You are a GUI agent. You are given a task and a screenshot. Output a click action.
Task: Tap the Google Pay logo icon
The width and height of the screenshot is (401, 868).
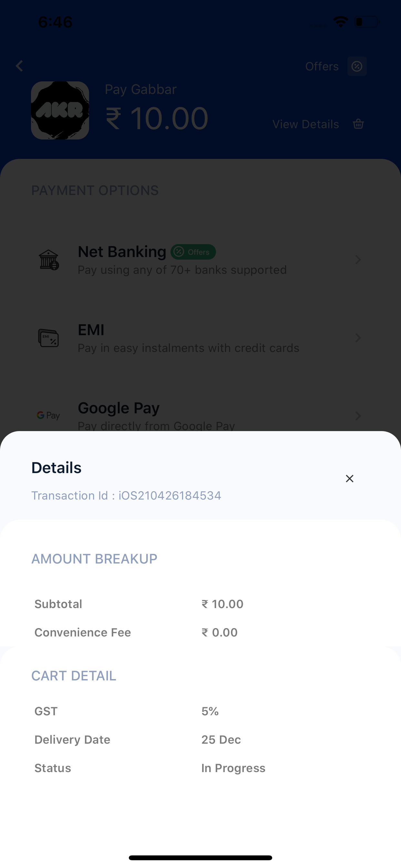coord(48,416)
